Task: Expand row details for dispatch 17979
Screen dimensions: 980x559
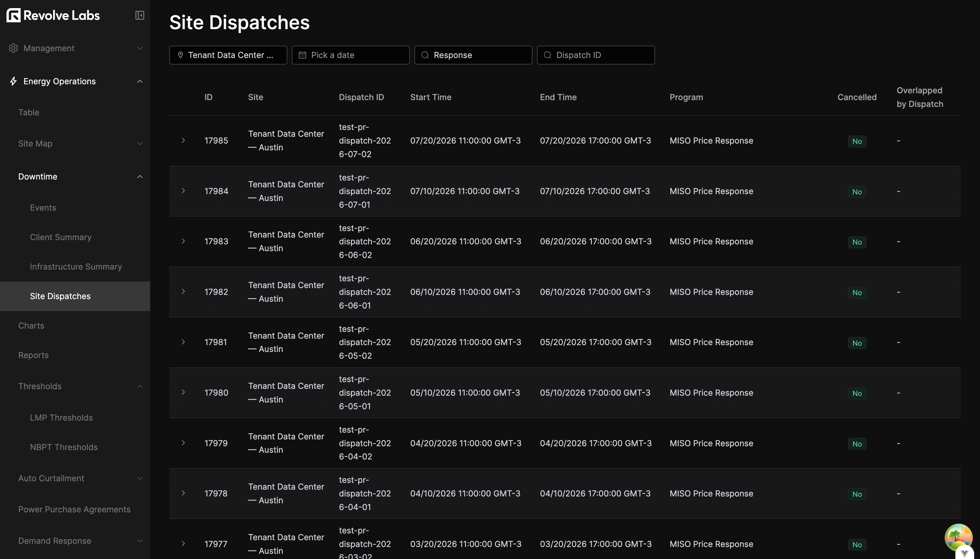Action: [183, 443]
